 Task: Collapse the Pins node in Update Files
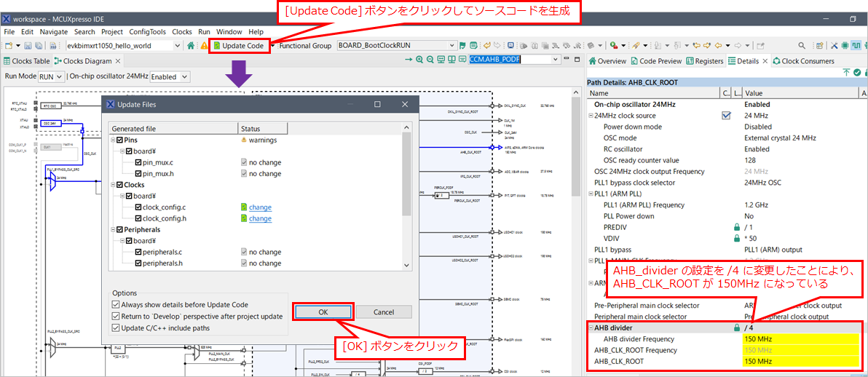[113, 140]
